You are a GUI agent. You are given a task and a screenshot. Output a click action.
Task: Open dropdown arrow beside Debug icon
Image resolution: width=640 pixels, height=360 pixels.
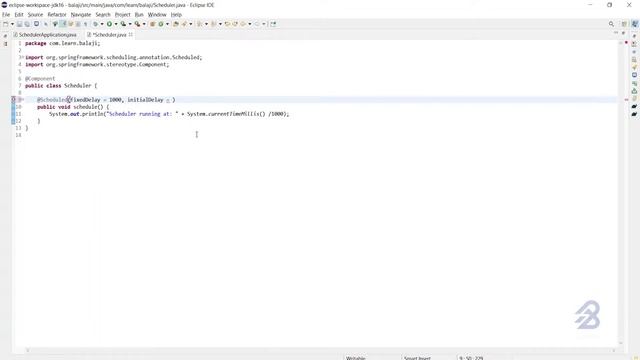102,24
